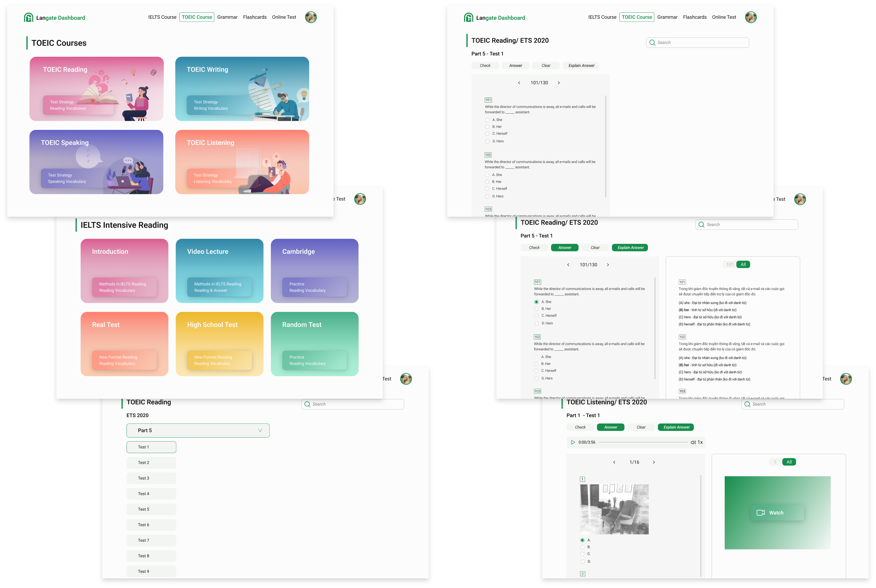This screenshot has width=876, height=588.
Task: Click green Explain Answer in middle-right Reading window
Action: [630, 247]
